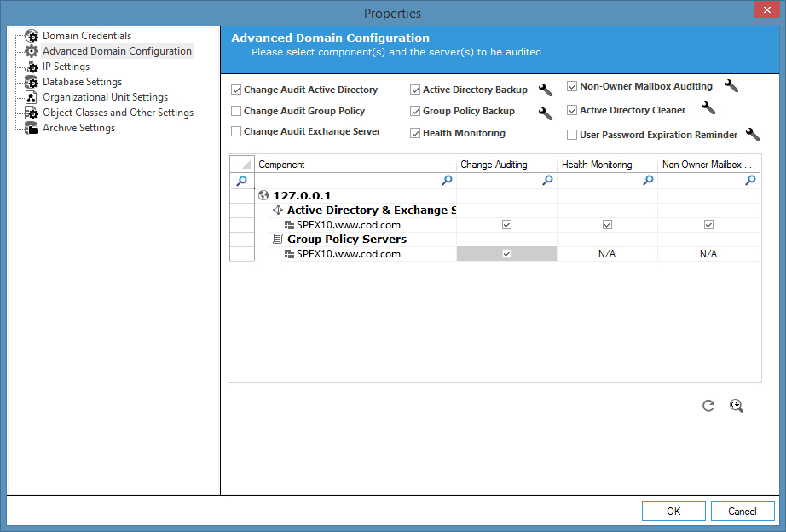Click the Change Auditing column filter magnifier
Image resolution: width=786 pixels, height=532 pixels.
[548, 180]
